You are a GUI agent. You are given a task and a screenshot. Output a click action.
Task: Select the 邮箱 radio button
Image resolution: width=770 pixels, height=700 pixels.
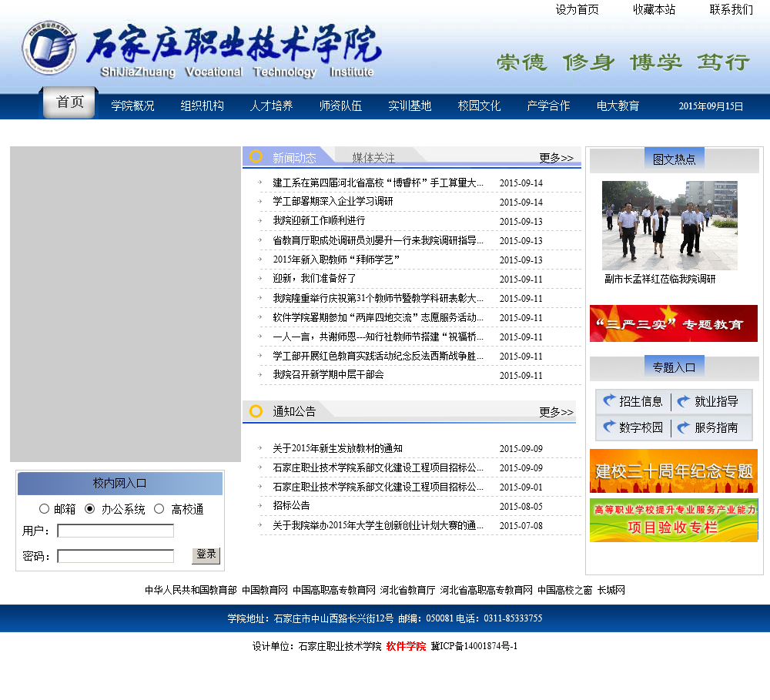[44, 509]
